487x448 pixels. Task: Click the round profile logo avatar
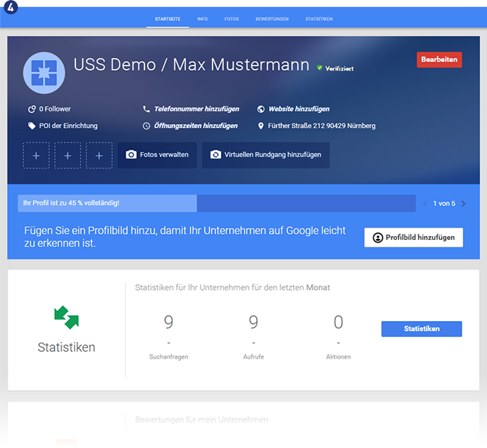(44, 73)
